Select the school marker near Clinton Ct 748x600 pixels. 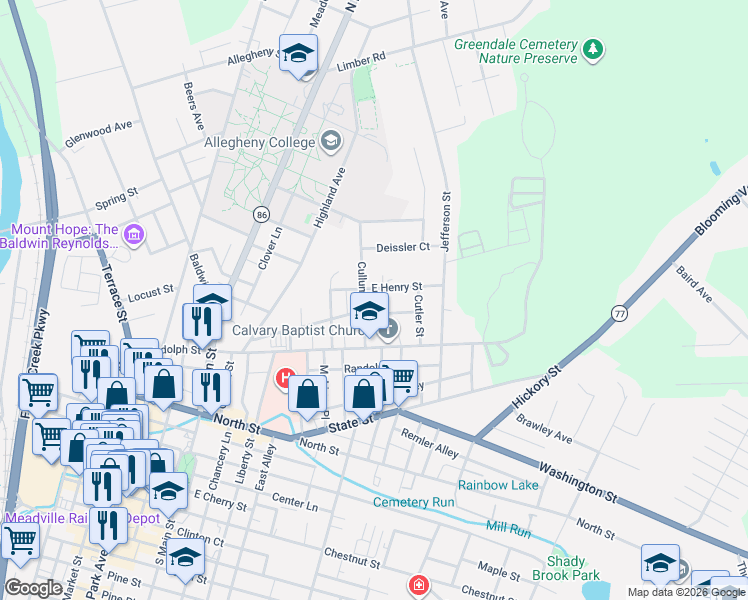[186, 560]
